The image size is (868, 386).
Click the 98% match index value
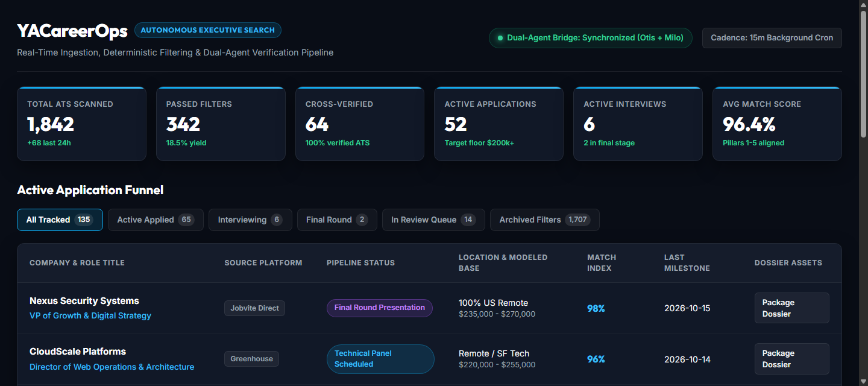(x=596, y=308)
